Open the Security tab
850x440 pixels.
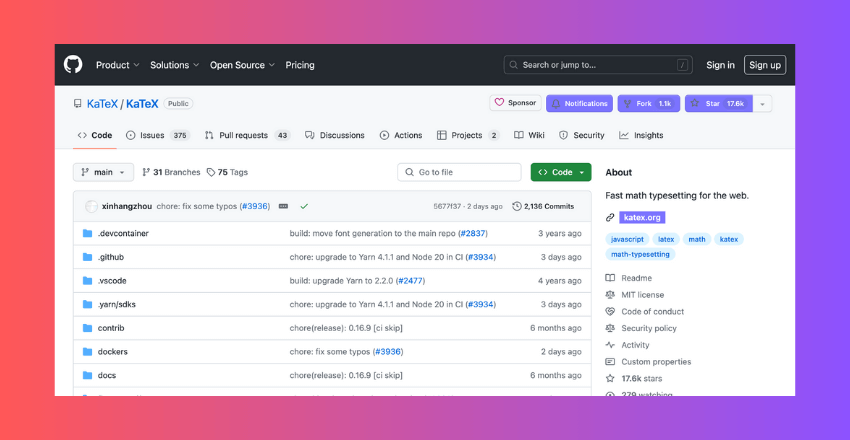(582, 135)
